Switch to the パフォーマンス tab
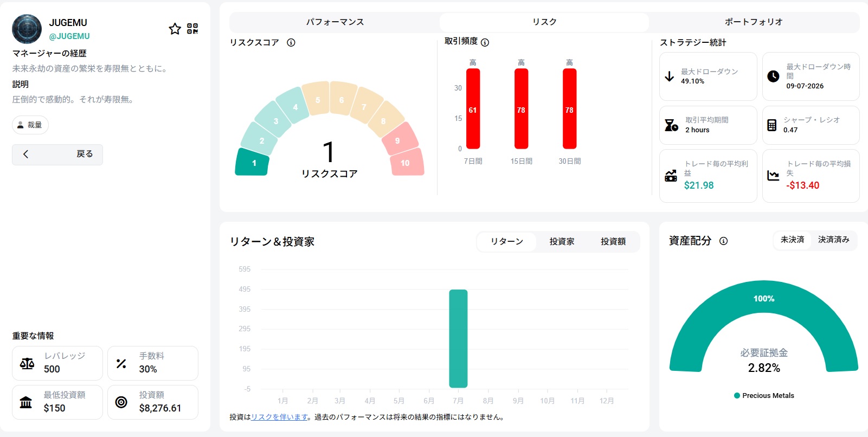This screenshot has height=437, width=868. (335, 22)
